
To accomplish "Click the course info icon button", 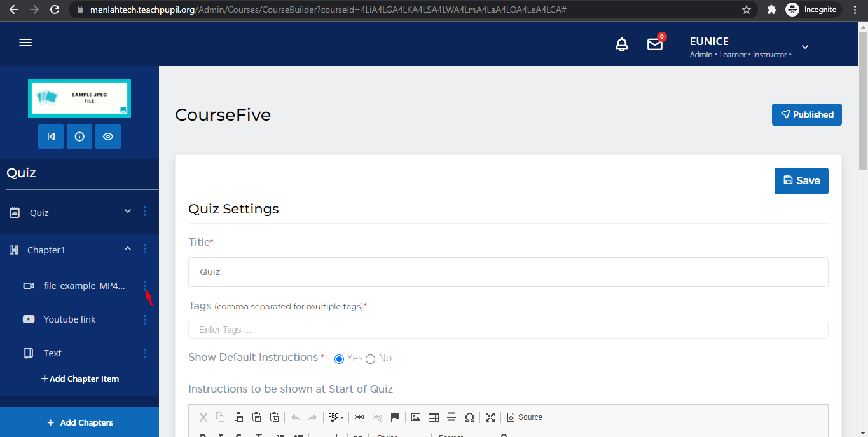I will (79, 137).
